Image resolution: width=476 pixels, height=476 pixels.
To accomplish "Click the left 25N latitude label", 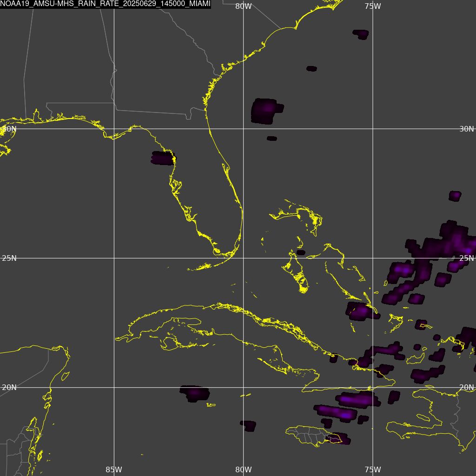I will click(9, 258).
